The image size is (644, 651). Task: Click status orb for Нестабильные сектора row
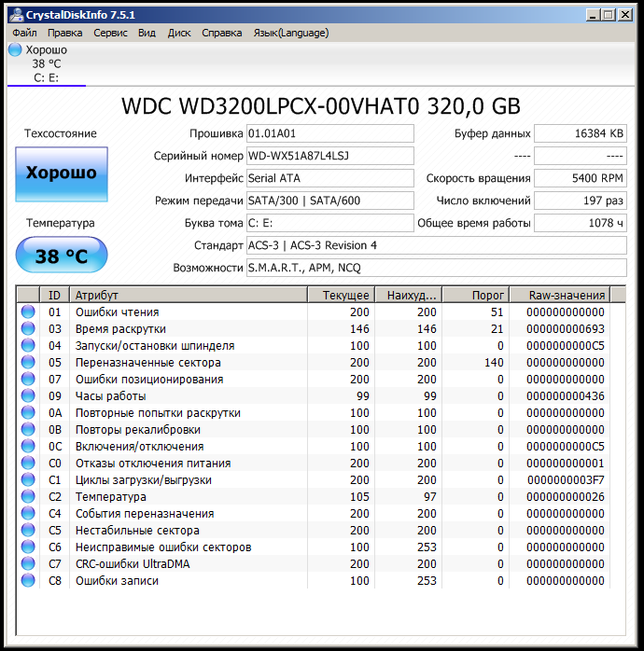point(28,530)
